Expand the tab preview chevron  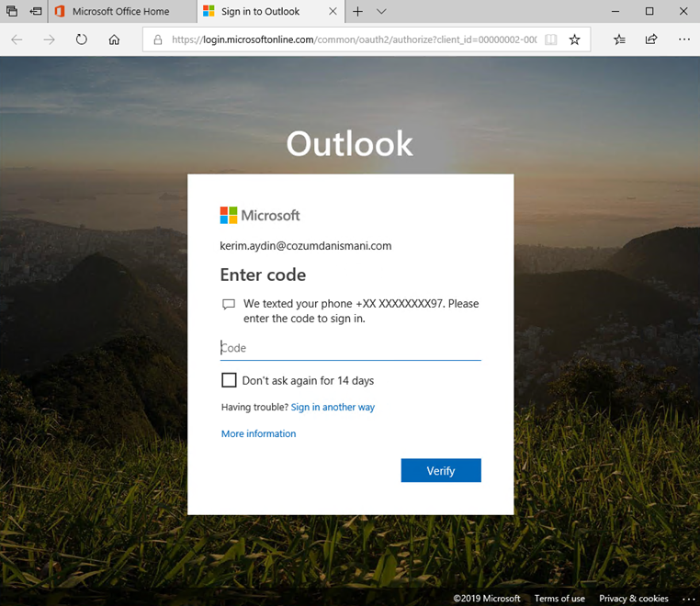click(x=381, y=12)
